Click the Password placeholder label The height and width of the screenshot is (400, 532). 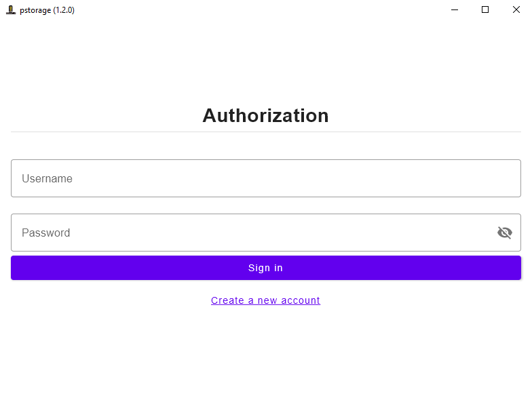pos(45,233)
